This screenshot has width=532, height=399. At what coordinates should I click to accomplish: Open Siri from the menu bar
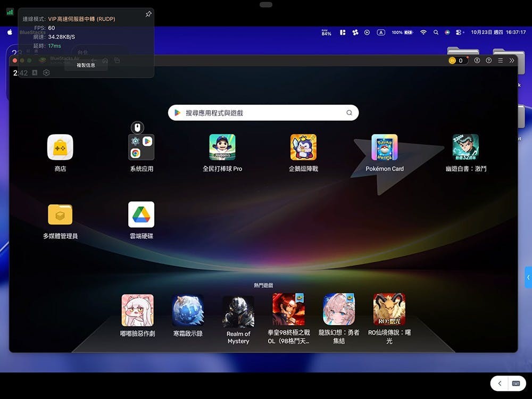pos(447,32)
